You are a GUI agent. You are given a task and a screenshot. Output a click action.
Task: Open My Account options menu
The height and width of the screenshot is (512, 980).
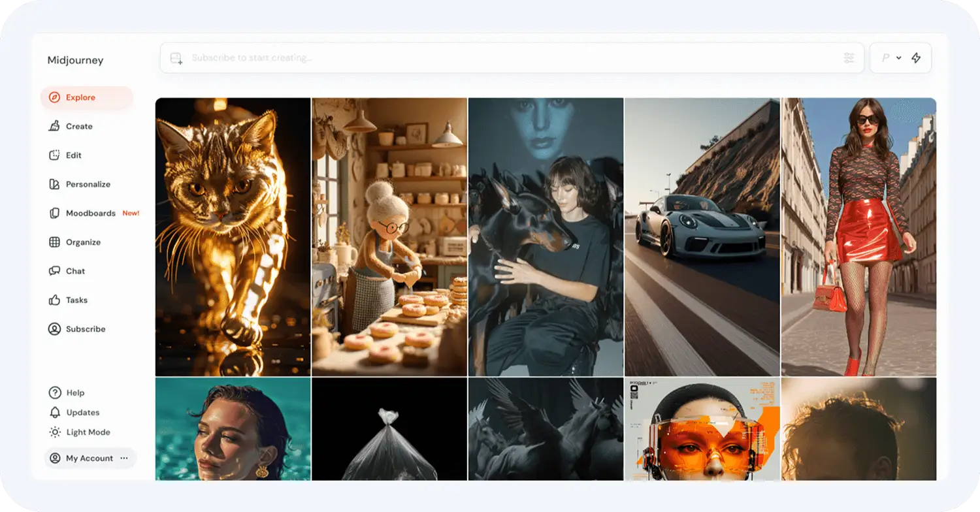point(123,458)
